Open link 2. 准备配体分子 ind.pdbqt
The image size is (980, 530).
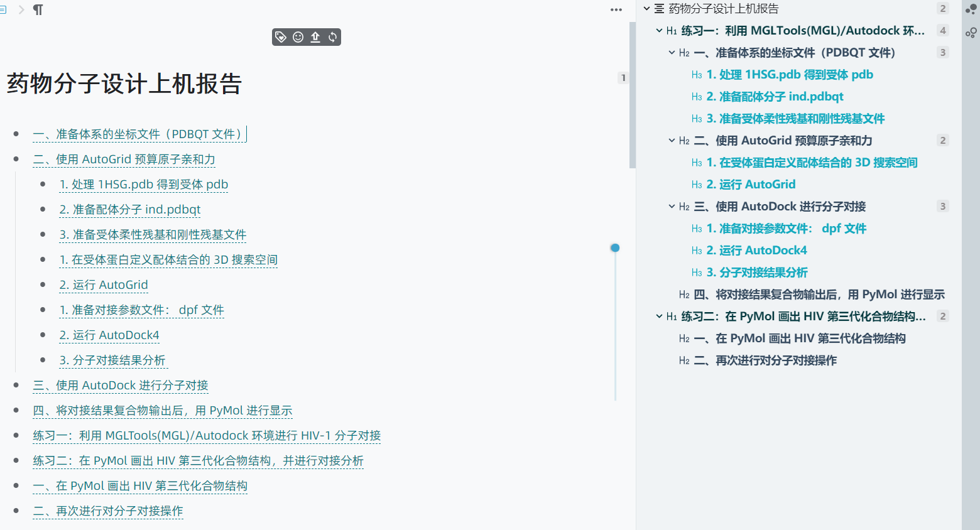[x=130, y=210]
